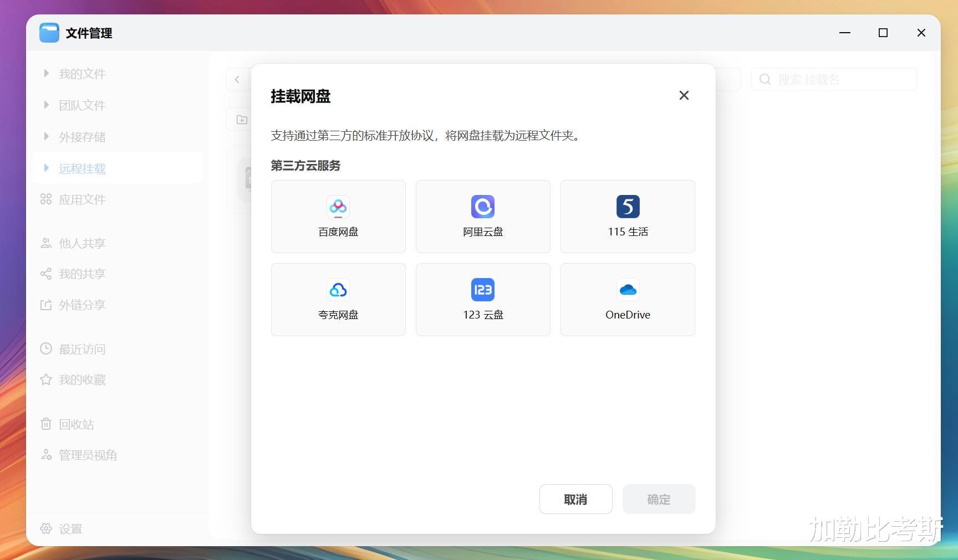The image size is (958, 560).
Task: Click the 最近访问 clock icon
Action: [46, 348]
